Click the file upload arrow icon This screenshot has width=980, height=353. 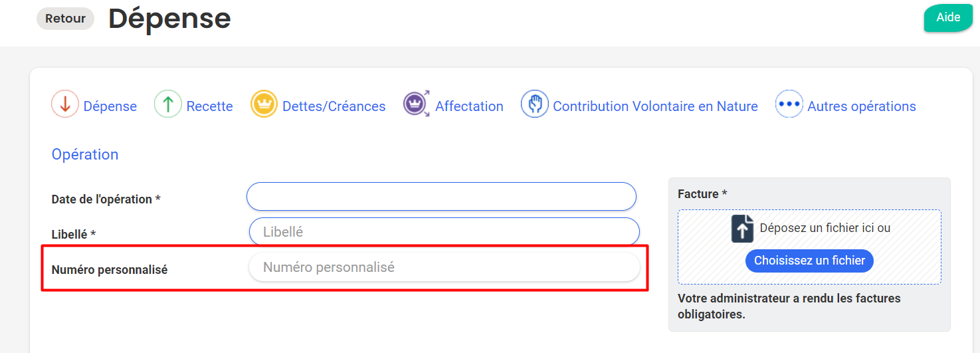pyautogui.click(x=742, y=228)
